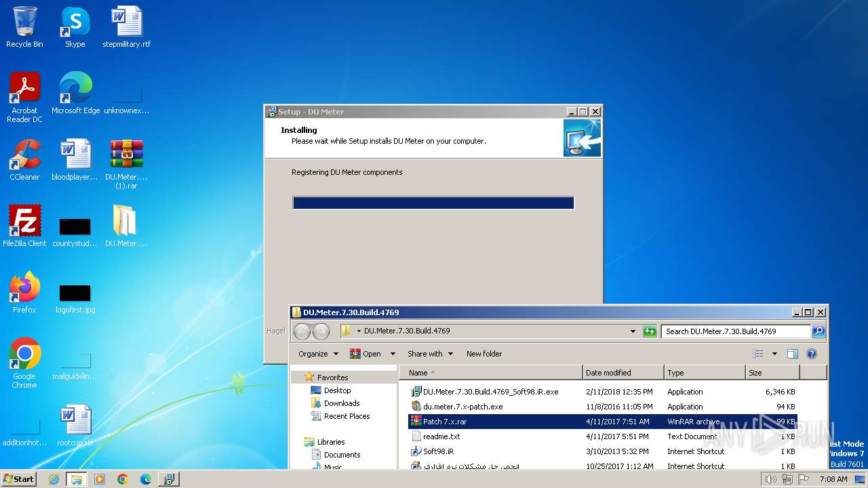Select Soft98.iR internet shortcut
Screen dimensions: 868x488
point(603,451)
